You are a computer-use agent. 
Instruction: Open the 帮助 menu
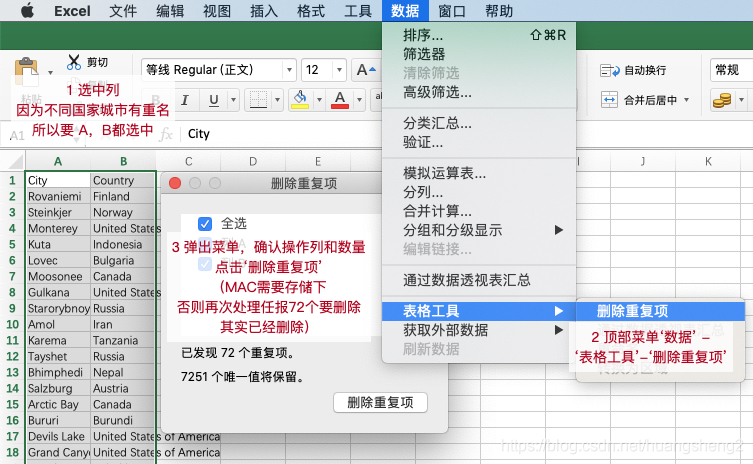[x=499, y=11]
